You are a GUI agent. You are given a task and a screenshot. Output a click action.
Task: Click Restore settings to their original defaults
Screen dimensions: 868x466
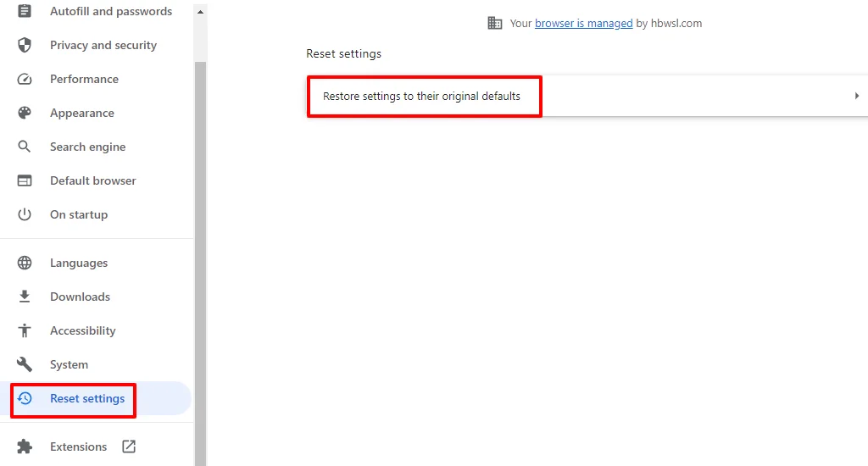(x=421, y=97)
